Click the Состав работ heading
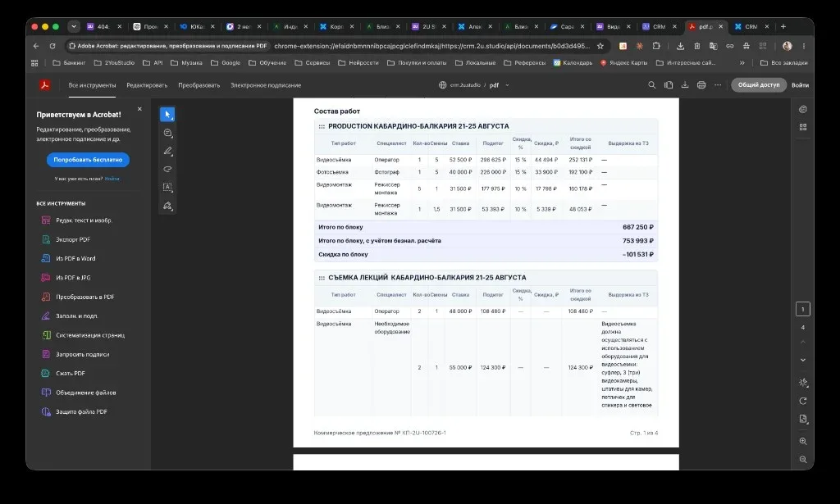 [337, 111]
